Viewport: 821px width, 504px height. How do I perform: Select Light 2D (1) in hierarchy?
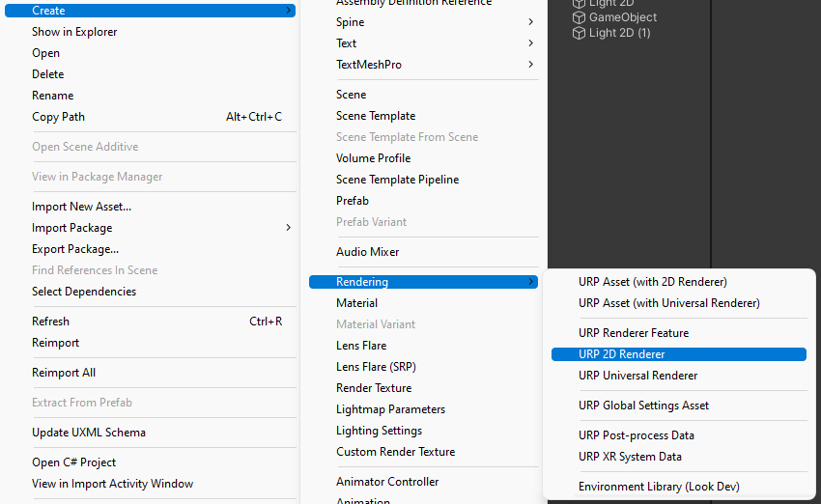[x=619, y=33]
